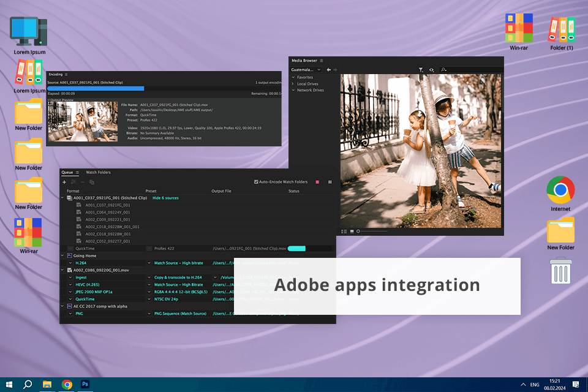
Task: Switch to the Queue tab
Action: (67, 173)
